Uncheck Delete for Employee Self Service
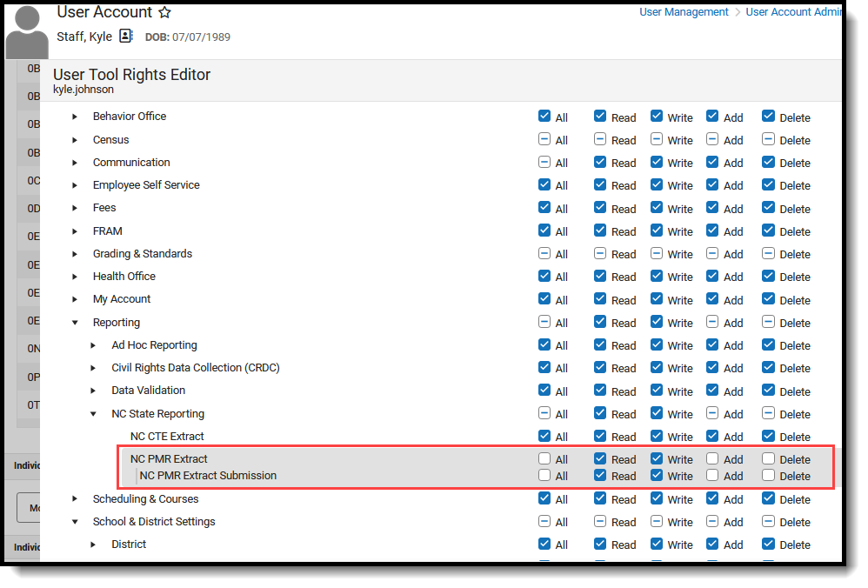Image resolution: width=868 pixels, height=588 pixels. [x=768, y=184]
